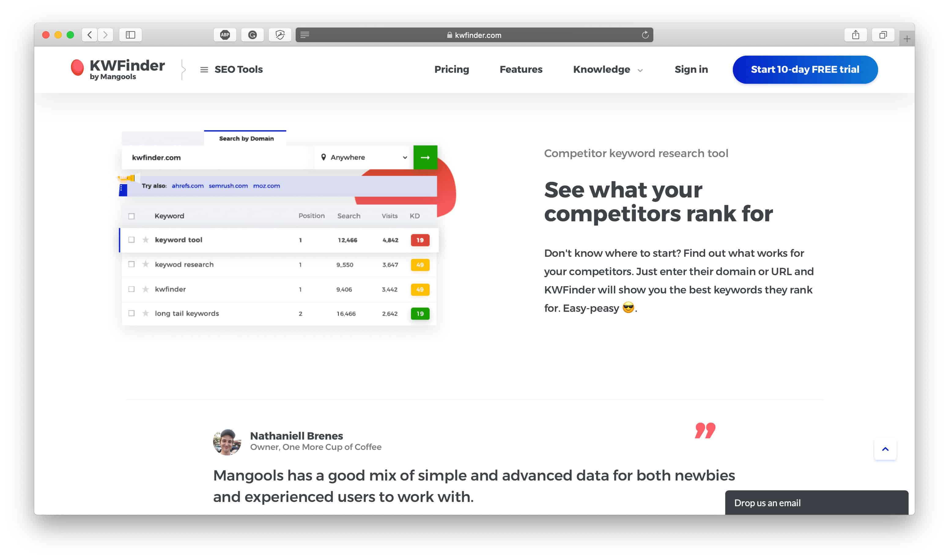
Task: Click the Pricing menu item
Action: point(452,69)
